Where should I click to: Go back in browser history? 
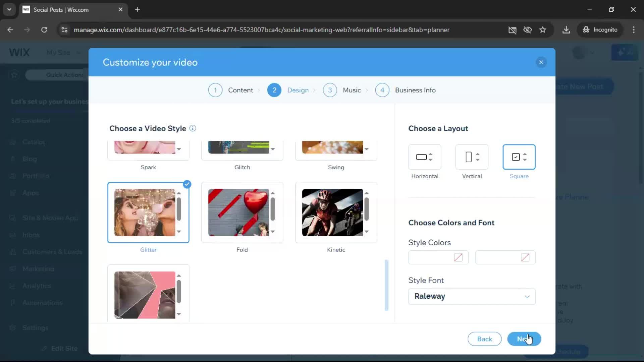[10, 30]
